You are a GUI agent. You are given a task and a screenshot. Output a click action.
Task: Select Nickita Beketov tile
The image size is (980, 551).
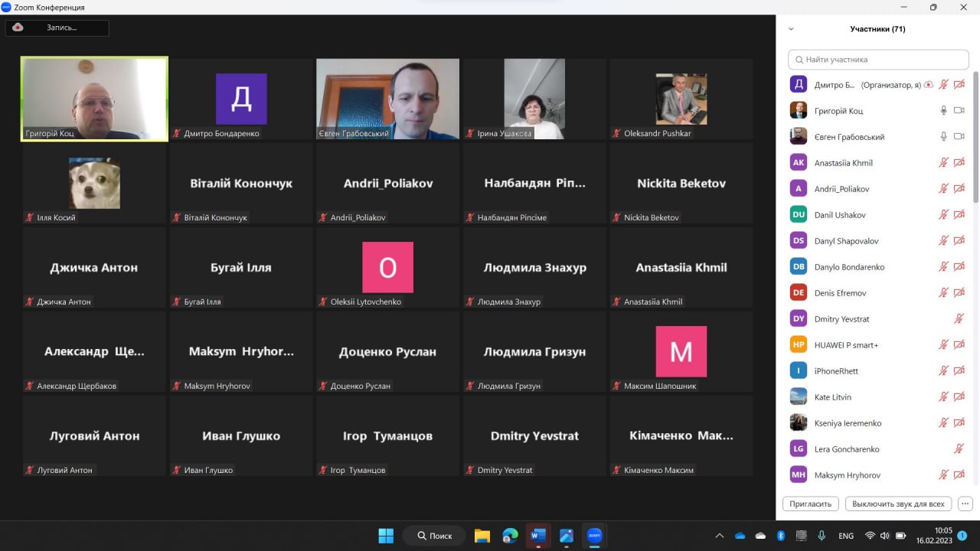[681, 184]
